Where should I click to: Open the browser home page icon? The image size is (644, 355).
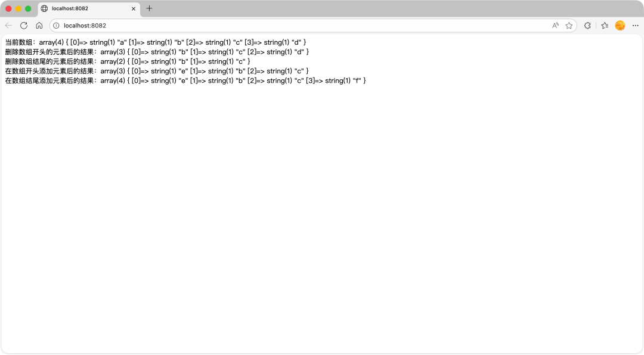39,26
